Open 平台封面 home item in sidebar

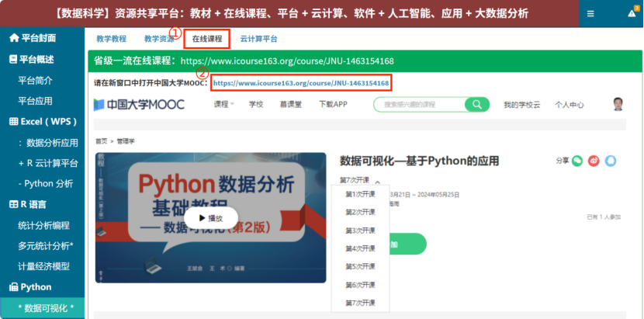point(33,38)
